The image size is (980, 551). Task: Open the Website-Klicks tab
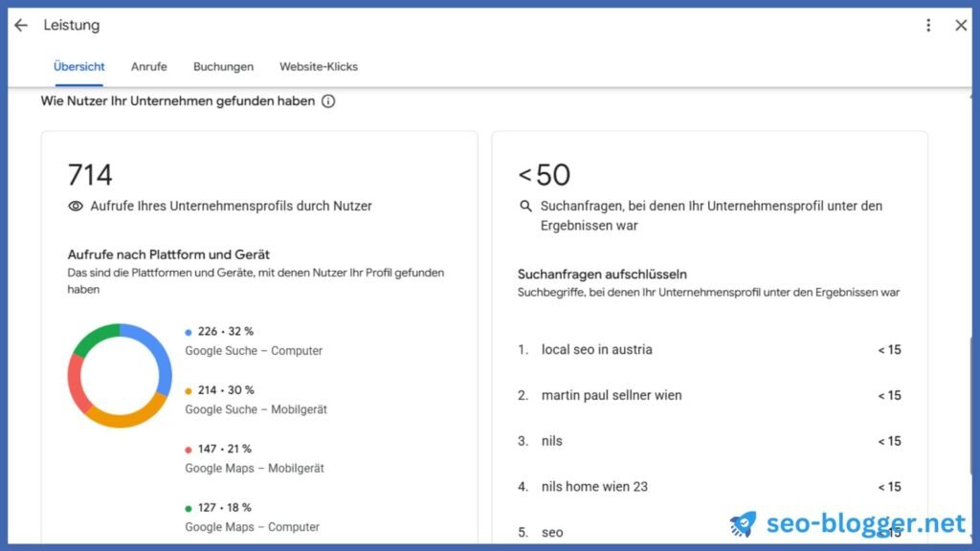319,67
